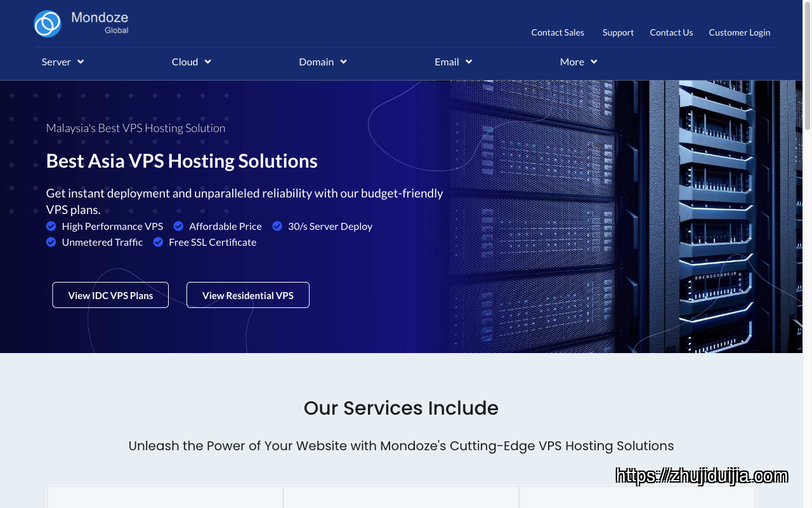Expand the chevron next to Email
812x508 pixels.
point(469,62)
